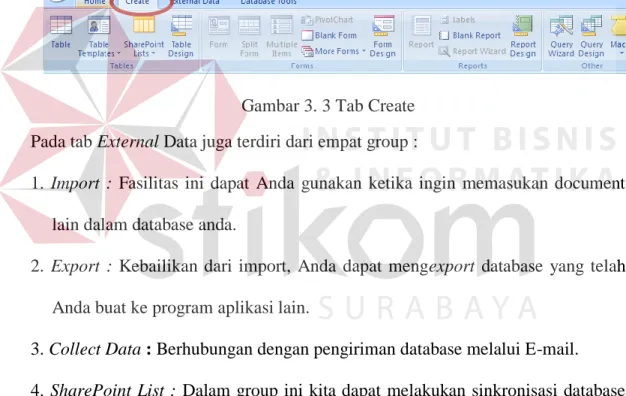Expand the SharePoint Lists menu

click(x=144, y=36)
